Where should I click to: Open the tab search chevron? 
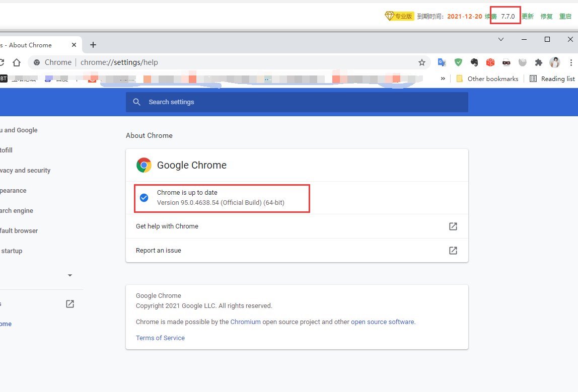pyautogui.click(x=501, y=39)
